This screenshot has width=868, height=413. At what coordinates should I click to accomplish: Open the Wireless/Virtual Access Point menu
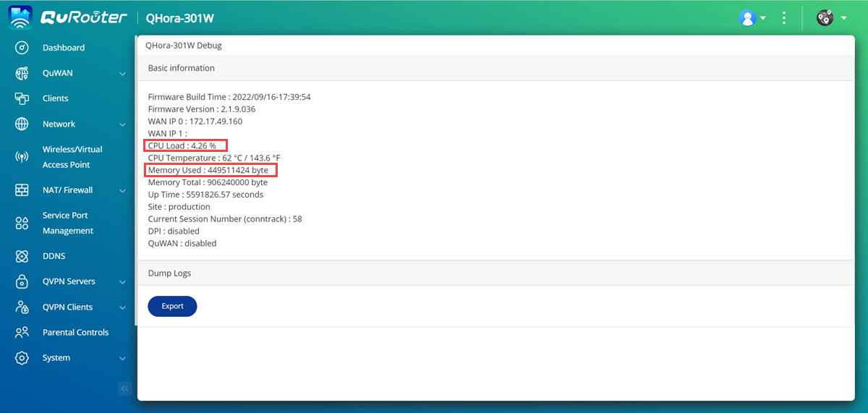72,157
